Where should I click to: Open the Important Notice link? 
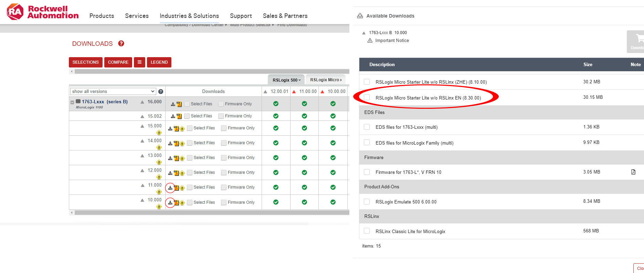coord(392,40)
